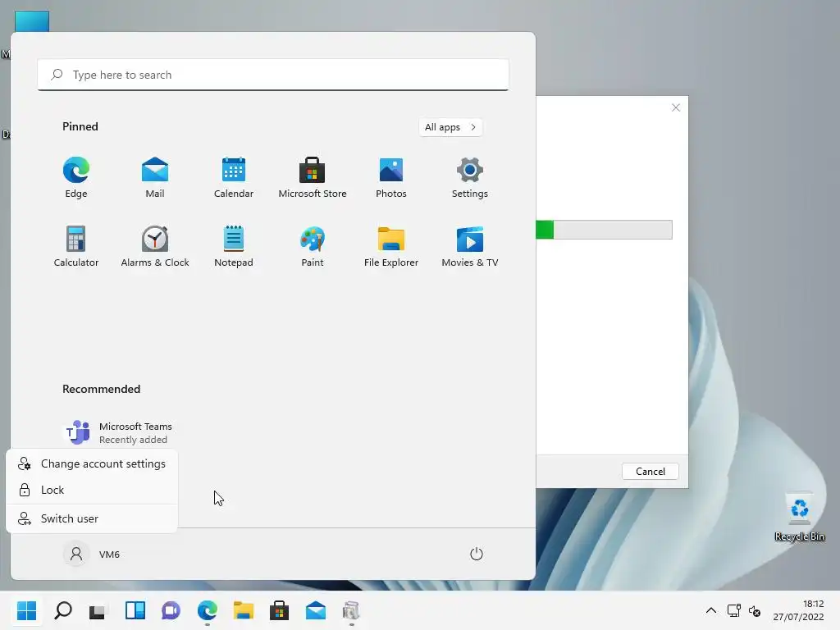Click the Pinned section heading
Screen dimensions: 840x630
coord(80,126)
